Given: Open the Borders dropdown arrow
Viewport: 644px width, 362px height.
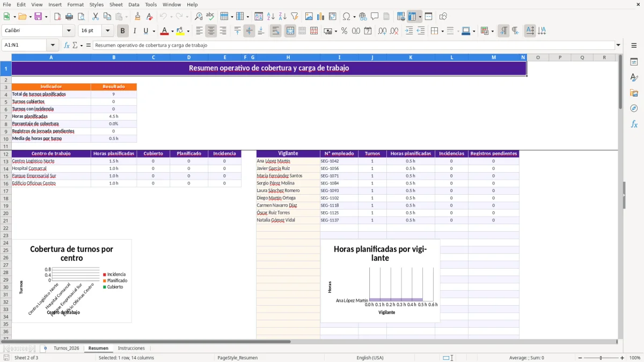Looking at the screenshot, I should pos(442,31).
